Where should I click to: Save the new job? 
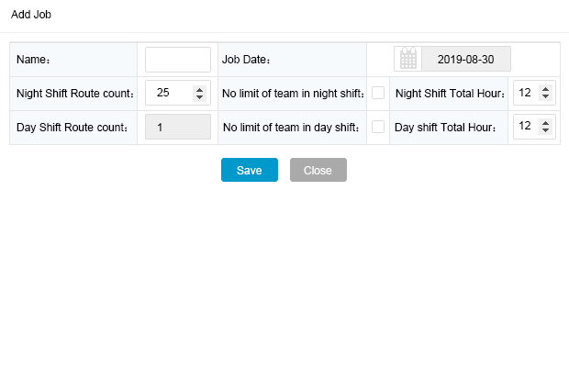click(250, 170)
